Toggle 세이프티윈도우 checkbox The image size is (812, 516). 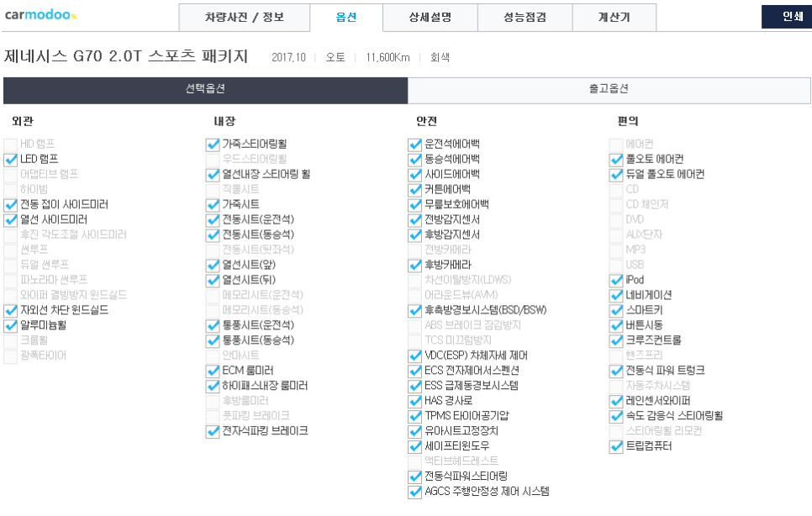pyautogui.click(x=414, y=446)
